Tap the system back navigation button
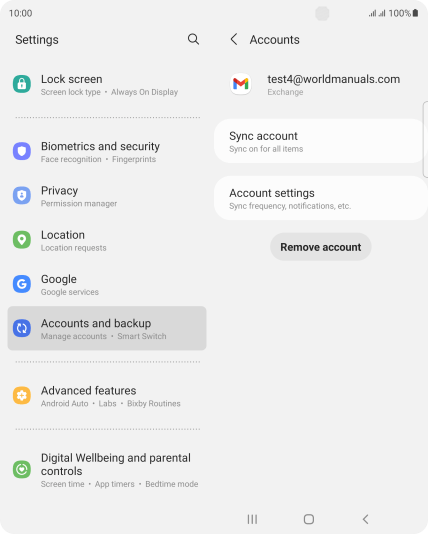This screenshot has width=428, height=534. (x=366, y=519)
